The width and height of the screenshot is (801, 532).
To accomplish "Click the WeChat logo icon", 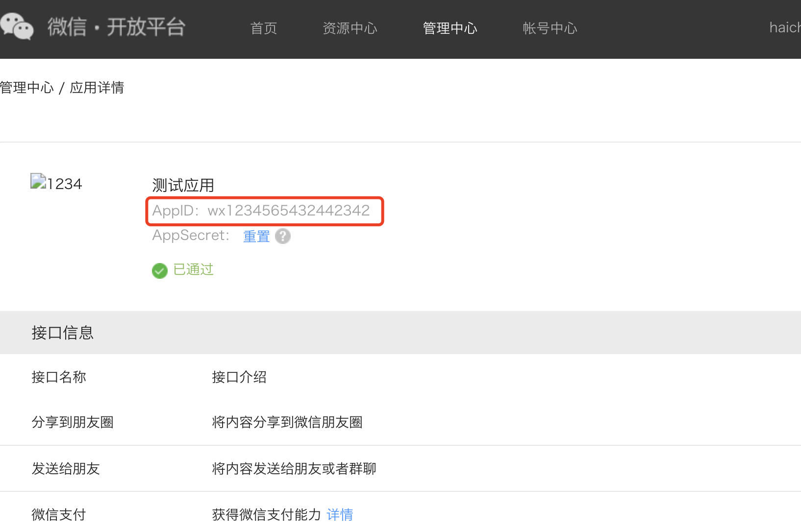I will pyautogui.click(x=17, y=26).
